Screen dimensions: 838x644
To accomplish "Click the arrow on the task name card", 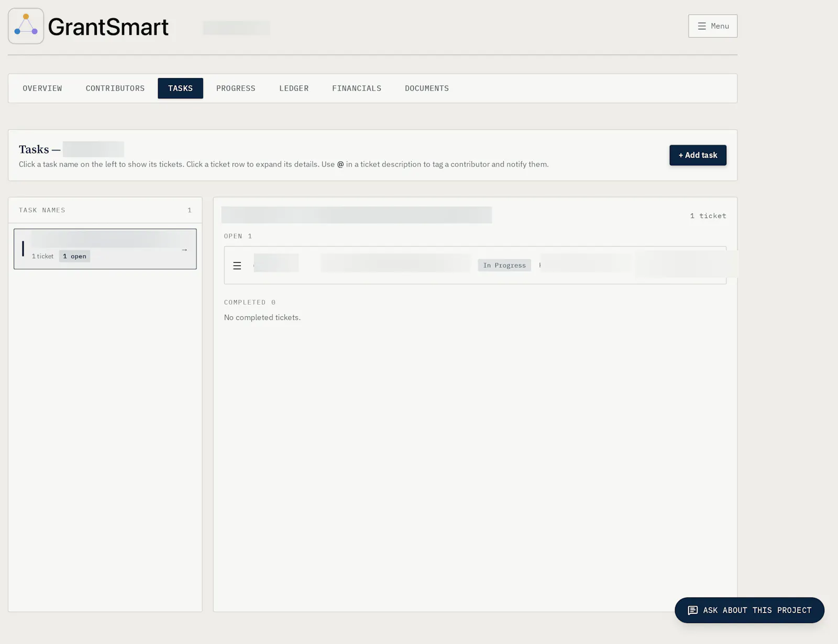I will (184, 250).
